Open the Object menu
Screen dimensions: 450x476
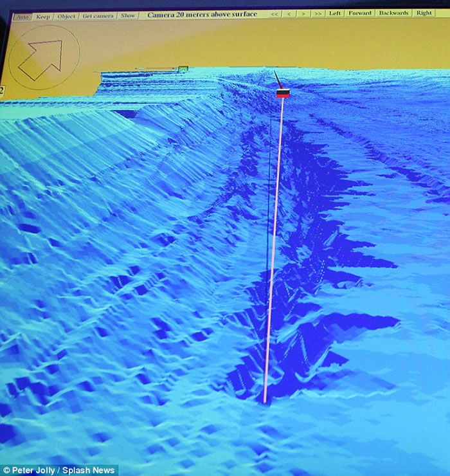(66, 16)
